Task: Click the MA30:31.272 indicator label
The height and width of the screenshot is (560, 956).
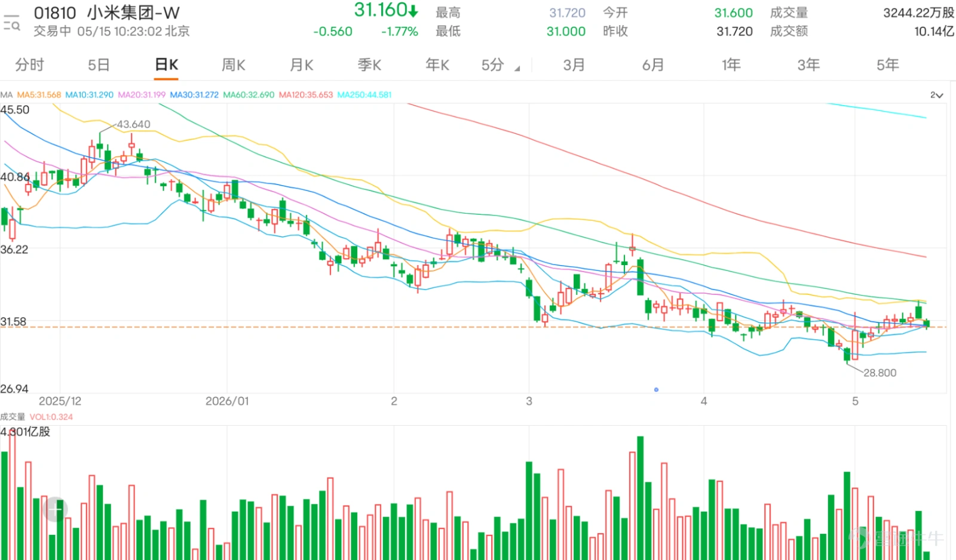Action: pos(194,95)
